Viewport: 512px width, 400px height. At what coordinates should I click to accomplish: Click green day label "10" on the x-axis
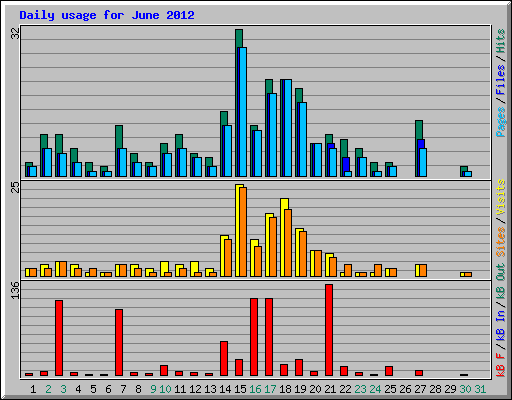coord(165,389)
